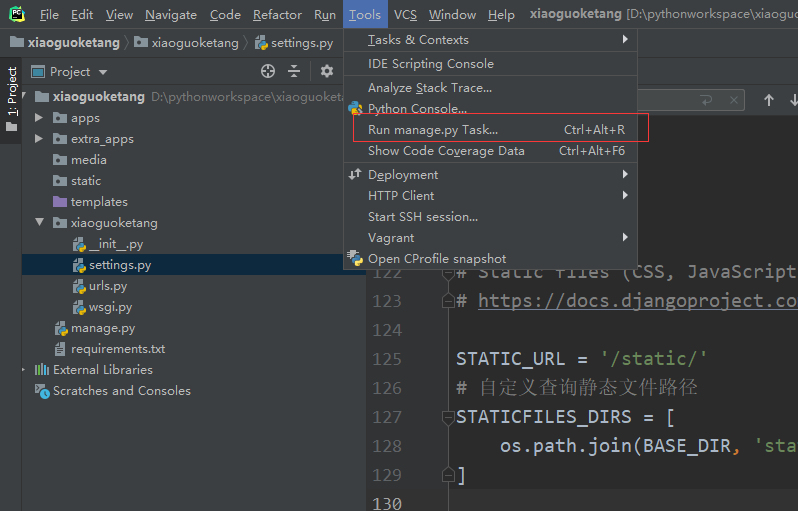Click the xiaoguoketang root breadcrumb
The image size is (798, 511).
point(65,43)
